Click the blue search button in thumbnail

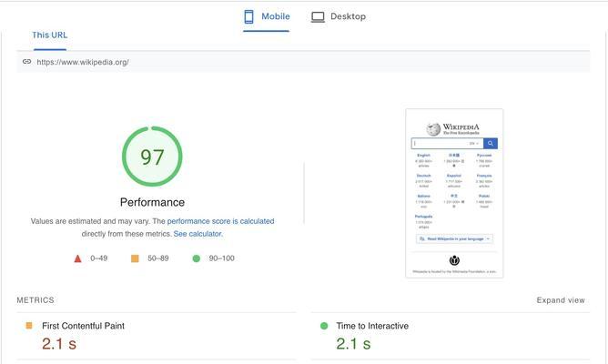[491, 144]
